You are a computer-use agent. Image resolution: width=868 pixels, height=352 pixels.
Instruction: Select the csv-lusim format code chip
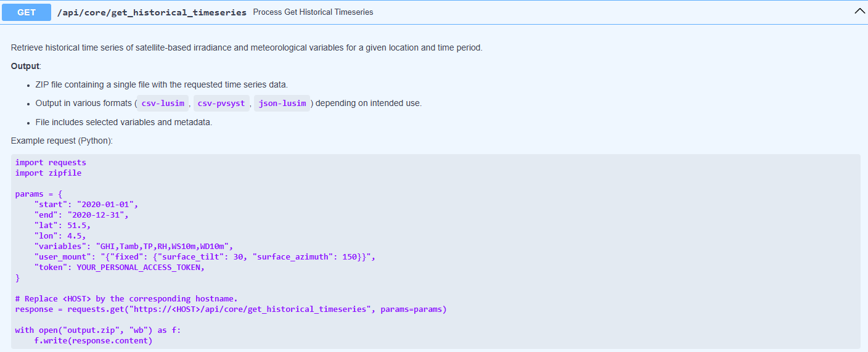pyautogui.click(x=163, y=104)
